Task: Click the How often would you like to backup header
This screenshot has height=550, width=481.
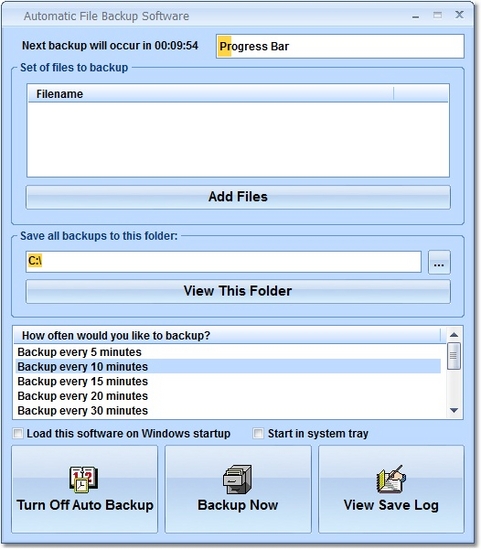Action: point(227,336)
